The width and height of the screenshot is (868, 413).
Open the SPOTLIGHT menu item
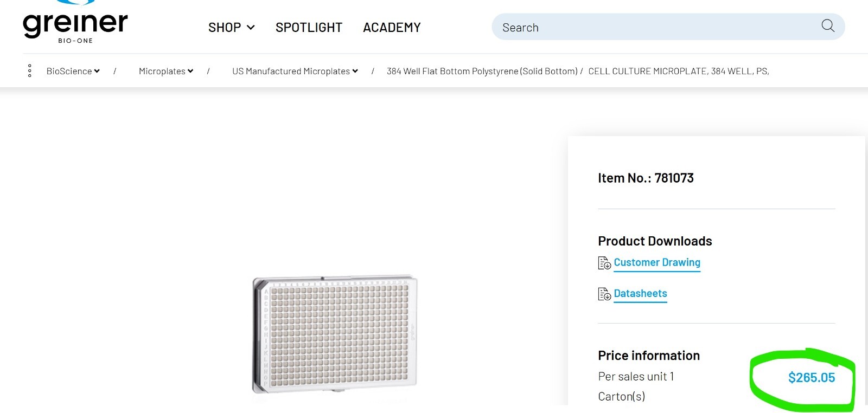(309, 28)
